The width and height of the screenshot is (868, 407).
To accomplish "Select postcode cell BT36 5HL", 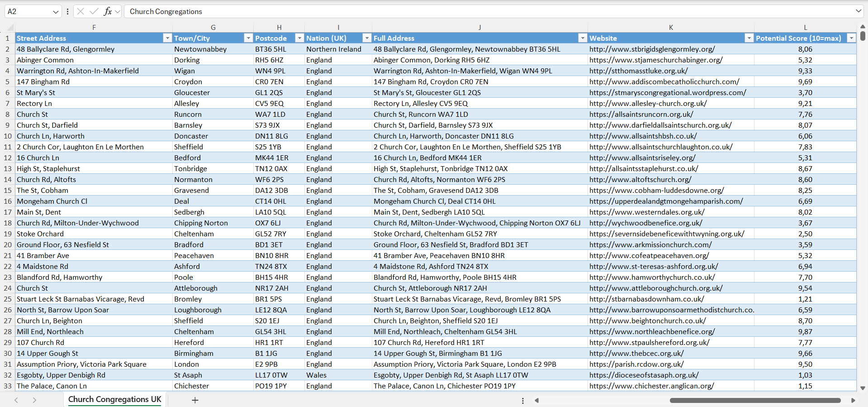I will click(x=279, y=49).
